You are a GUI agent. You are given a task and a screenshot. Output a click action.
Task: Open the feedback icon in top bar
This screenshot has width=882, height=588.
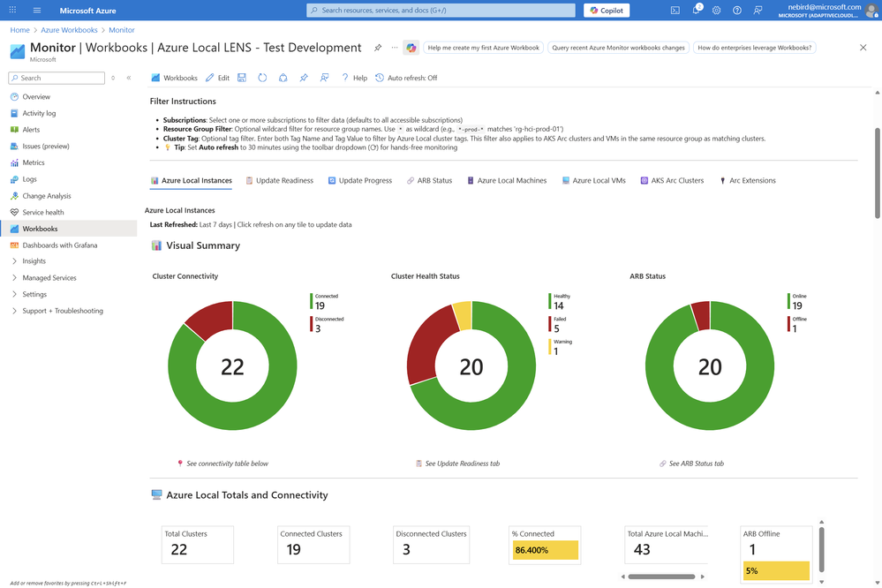coord(758,10)
